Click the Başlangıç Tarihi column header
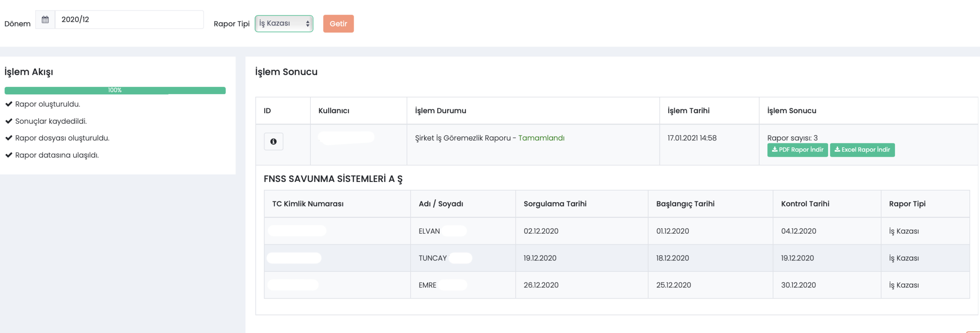The height and width of the screenshot is (333, 980). [685, 204]
